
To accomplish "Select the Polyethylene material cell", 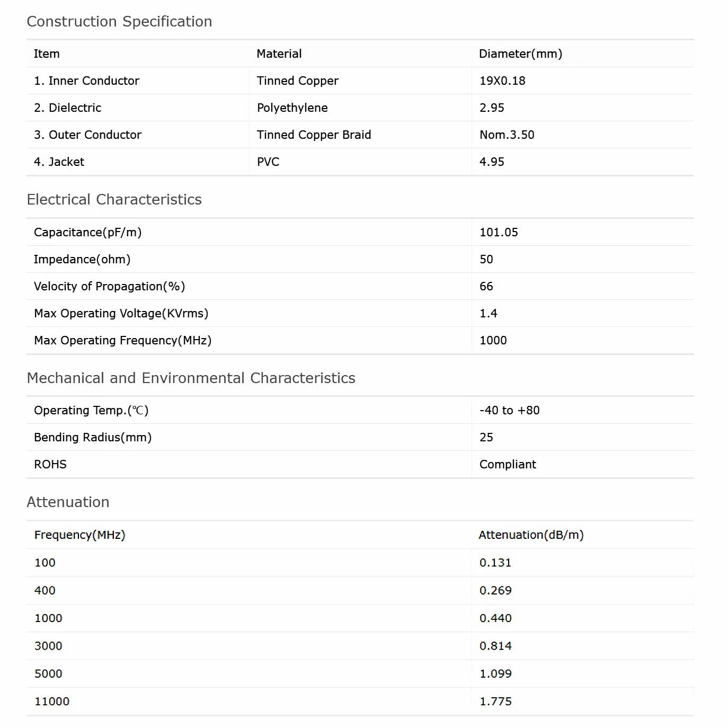I will [292, 108].
